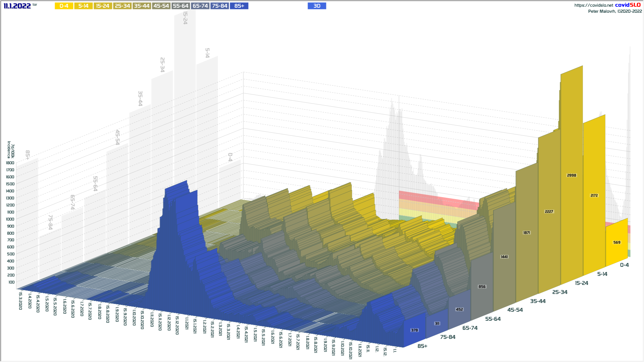
Task: Toggle the 55-64 legend button
Action: (181, 6)
